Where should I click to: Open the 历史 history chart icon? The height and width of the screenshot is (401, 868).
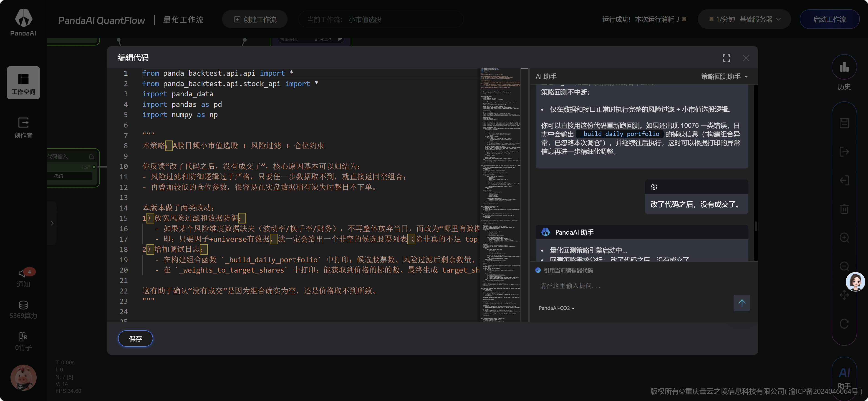(844, 67)
